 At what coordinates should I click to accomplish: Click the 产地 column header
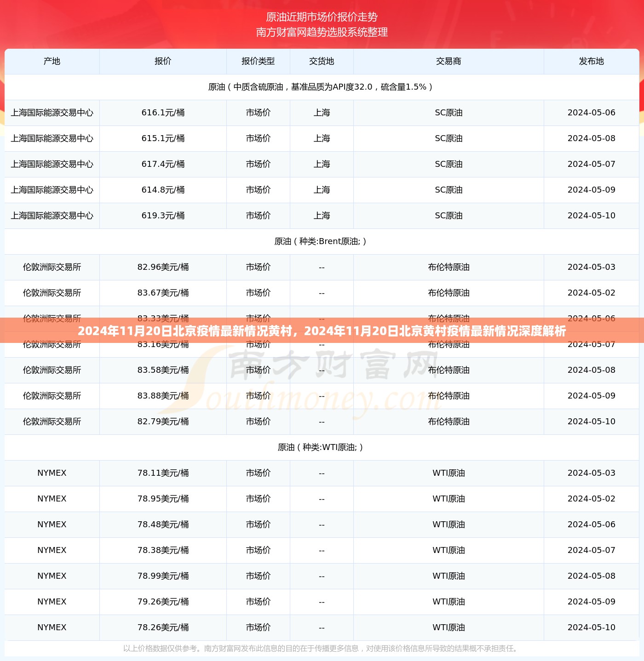pyautogui.click(x=52, y=61)
